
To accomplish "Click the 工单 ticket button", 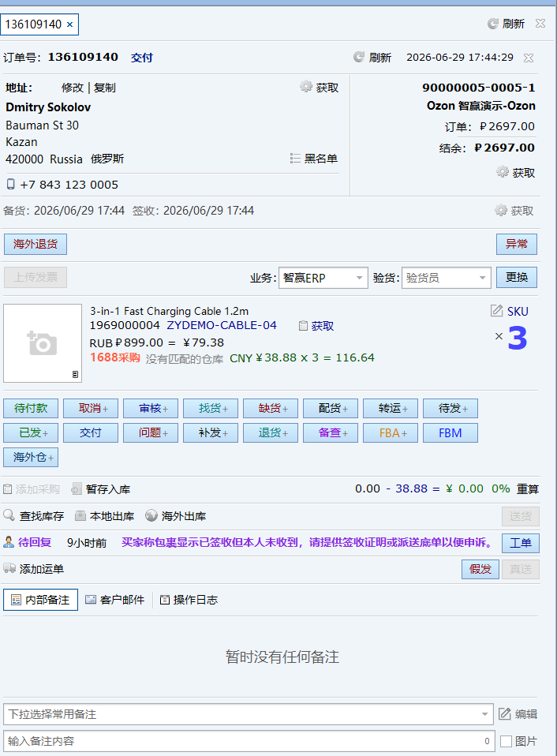I will click(x=521, y=543).
